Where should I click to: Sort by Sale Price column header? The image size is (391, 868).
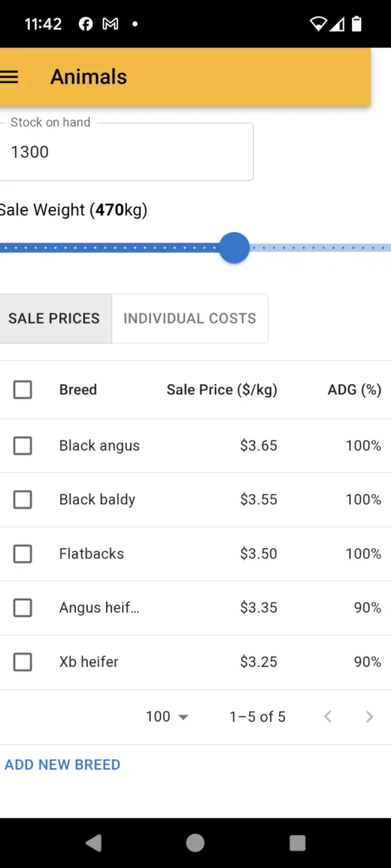tap(222, 390)
